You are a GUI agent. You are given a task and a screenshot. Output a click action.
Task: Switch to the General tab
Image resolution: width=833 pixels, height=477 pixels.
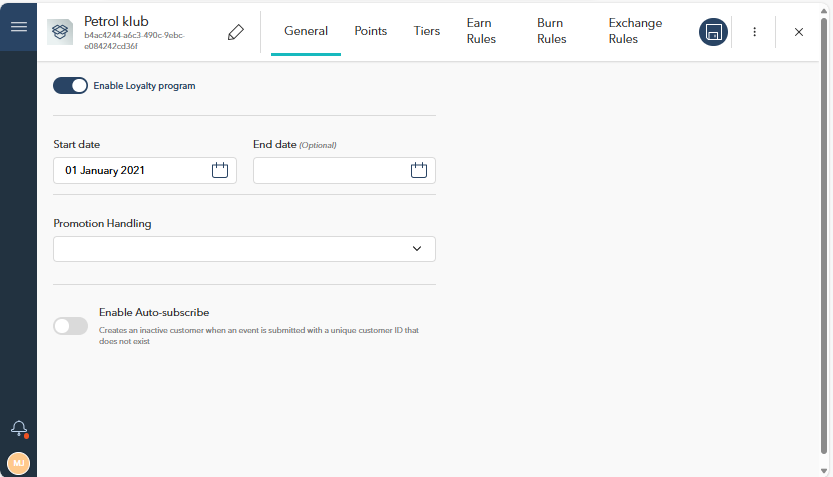306,31
